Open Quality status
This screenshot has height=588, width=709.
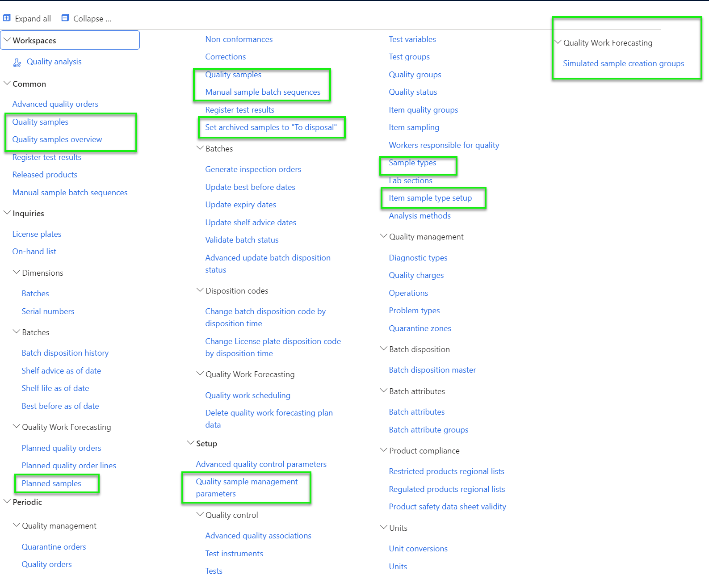point(413,92)
